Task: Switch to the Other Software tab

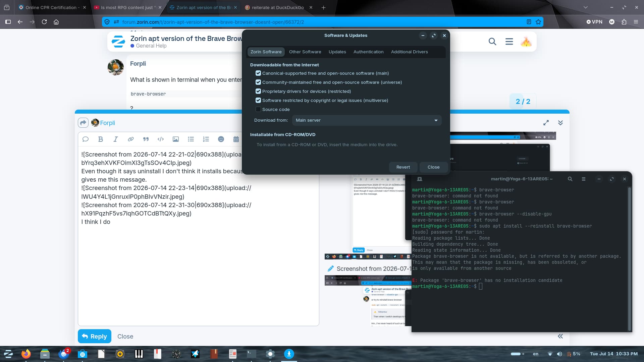Action: (x=305, y=52)
